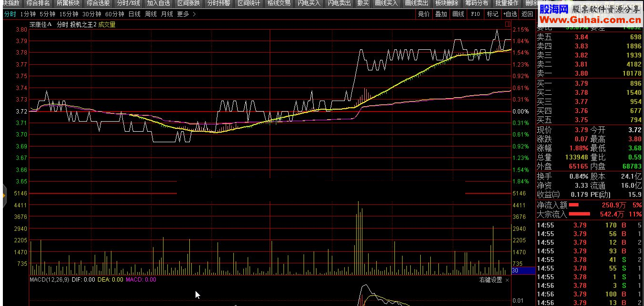The width and height of the screenshot is (644, 306).
Task: Select the 14:56 trade with volume 100
Action: coord(589,295)
